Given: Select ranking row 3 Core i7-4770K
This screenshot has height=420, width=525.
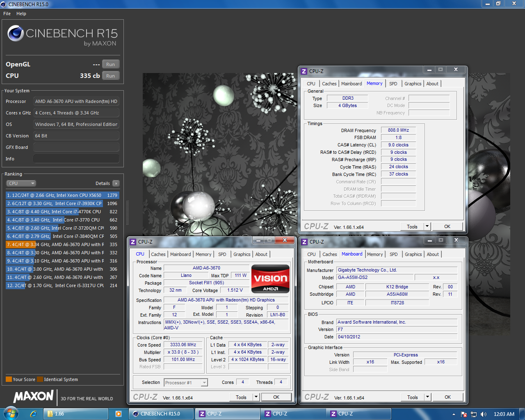Looking at the screenshot, I should pyautogui.click(x=62, y=212).
